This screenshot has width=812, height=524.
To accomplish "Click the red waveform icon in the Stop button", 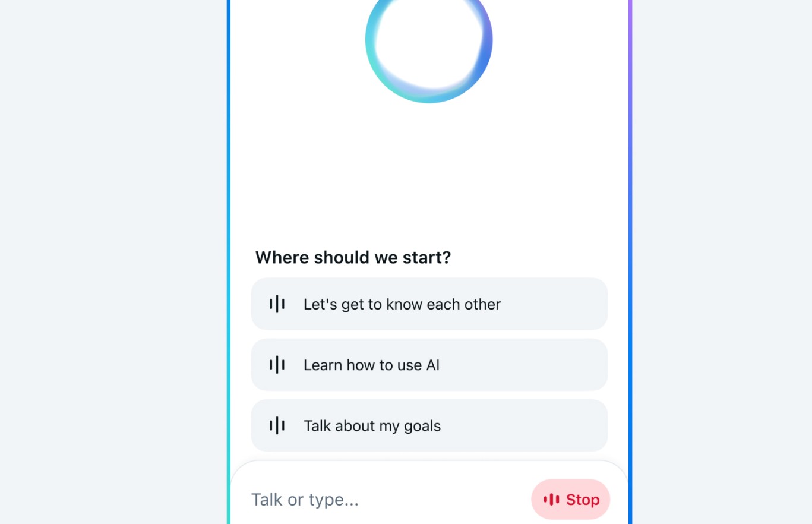I will click(551, 500).
